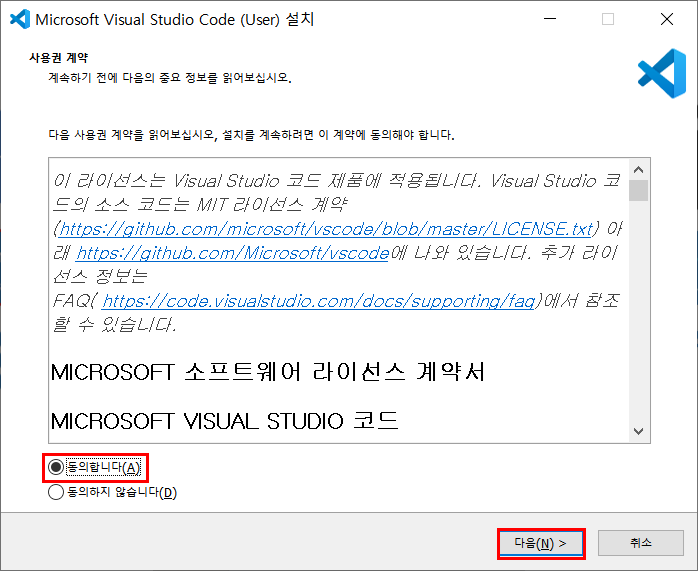Click the text 계속하기 전에 다음의 중요 정보를 읽어보십시오.
The width and height of the screenshot is (698, 571).
click(170, 78)
